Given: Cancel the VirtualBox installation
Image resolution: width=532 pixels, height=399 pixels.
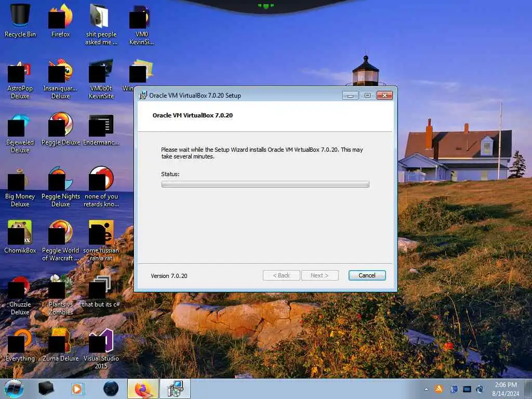Looking at the screenshot, I should point(367,275).
